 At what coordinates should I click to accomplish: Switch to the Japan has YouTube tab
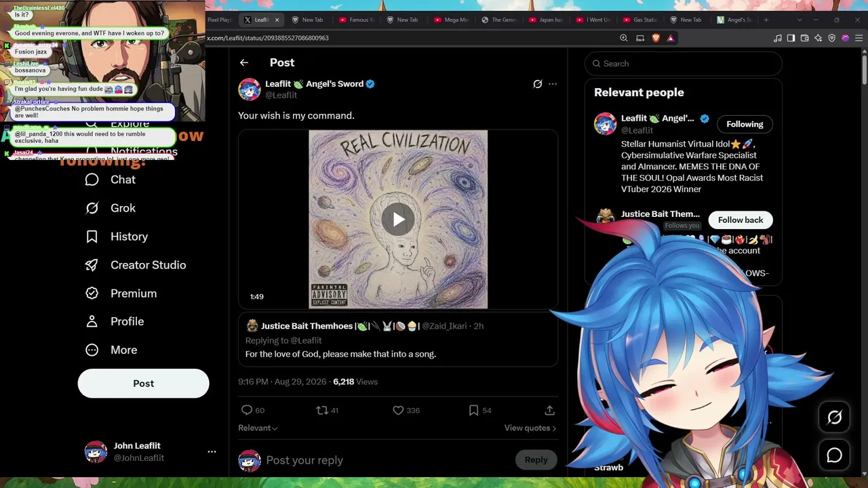tap(546, 20)
